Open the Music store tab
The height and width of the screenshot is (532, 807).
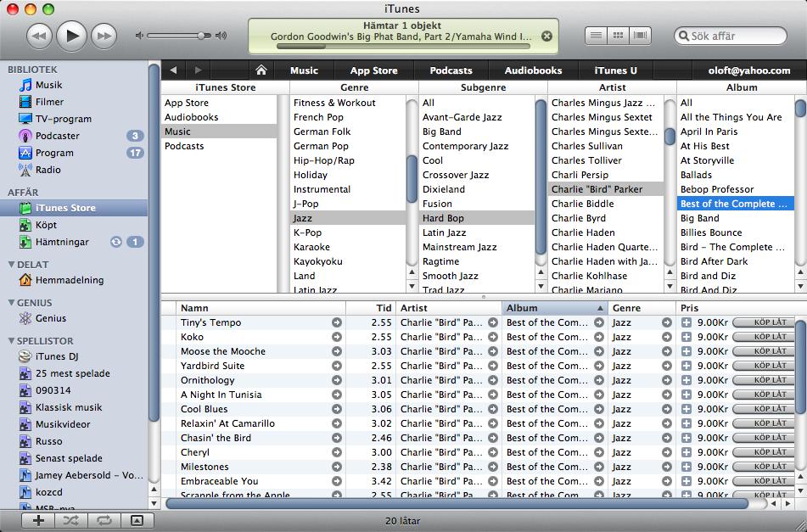pos(304,70)
